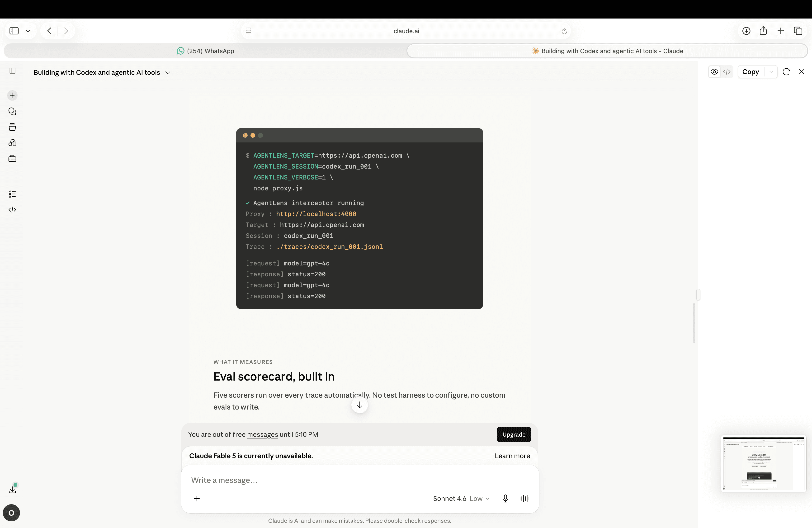Start voice dictation with microphone
The height and width of the screenshot is (528, 812).
click(x=505, y=499)
